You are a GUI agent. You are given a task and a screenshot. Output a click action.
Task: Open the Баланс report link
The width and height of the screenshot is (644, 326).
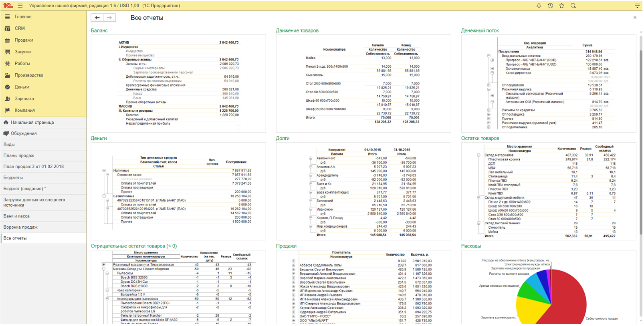point(99,30)
